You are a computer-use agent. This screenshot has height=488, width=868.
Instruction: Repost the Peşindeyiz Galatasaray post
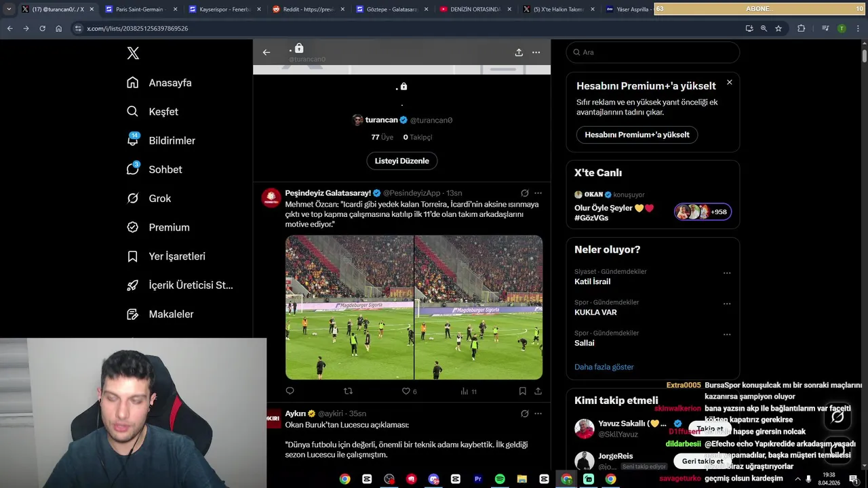tap(348, 391)
